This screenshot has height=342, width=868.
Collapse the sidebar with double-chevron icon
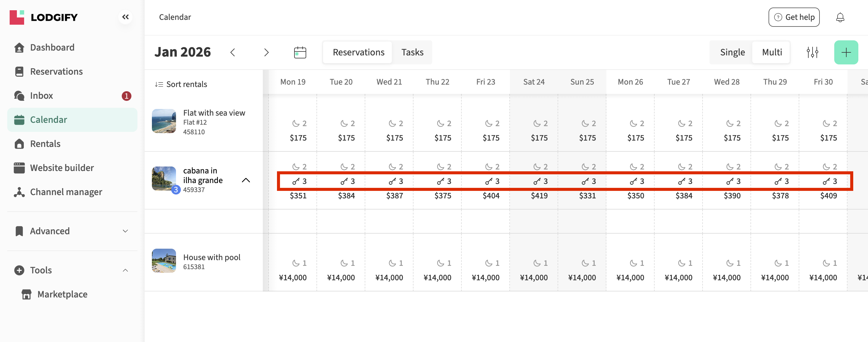tap(125, 17)
